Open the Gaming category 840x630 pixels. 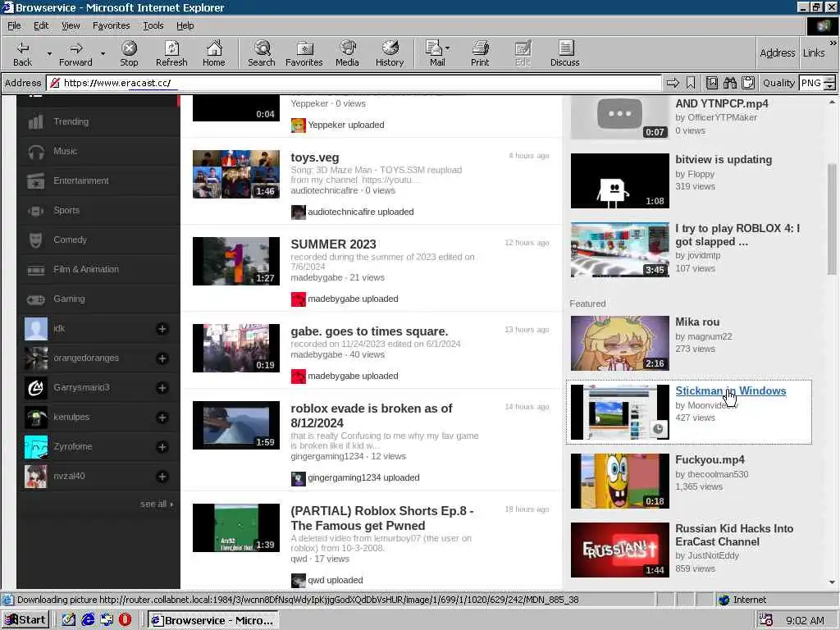point(98,299)
